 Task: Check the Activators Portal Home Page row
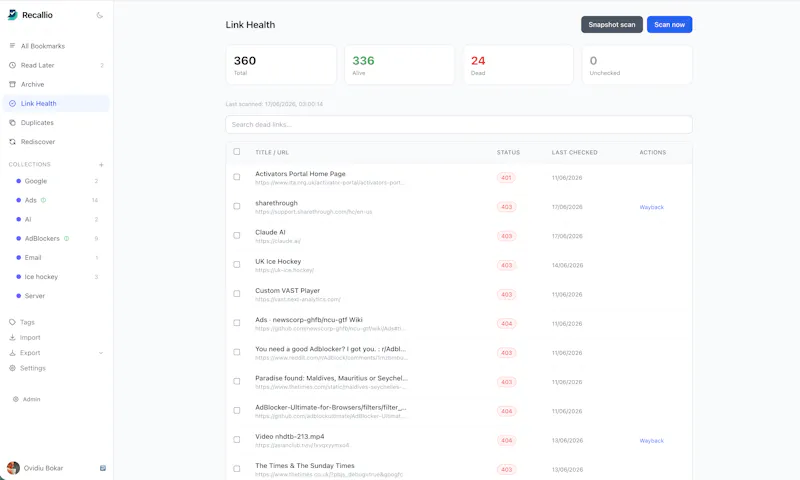(237, 177)
